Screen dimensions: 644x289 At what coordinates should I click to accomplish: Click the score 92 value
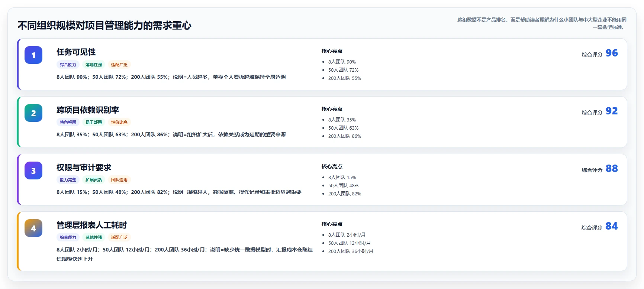pos(612,111)
